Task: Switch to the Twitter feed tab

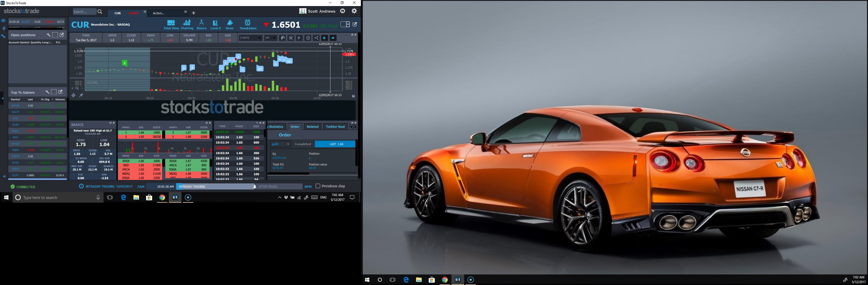Action: pos(335,126)
